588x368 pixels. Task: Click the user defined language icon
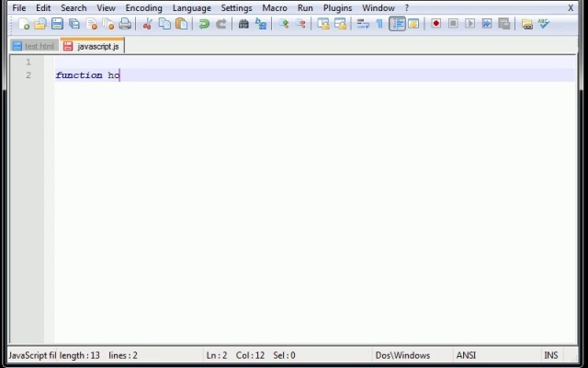[413, 24]
